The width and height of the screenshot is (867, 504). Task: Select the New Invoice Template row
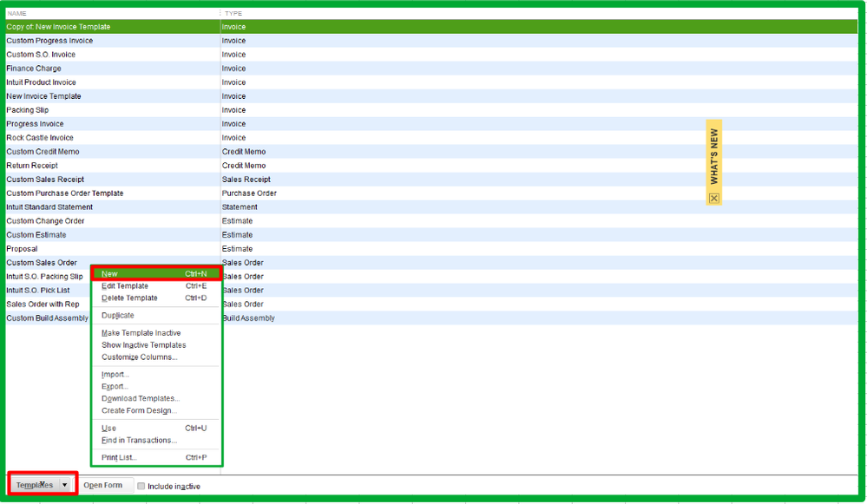point(431,96)
